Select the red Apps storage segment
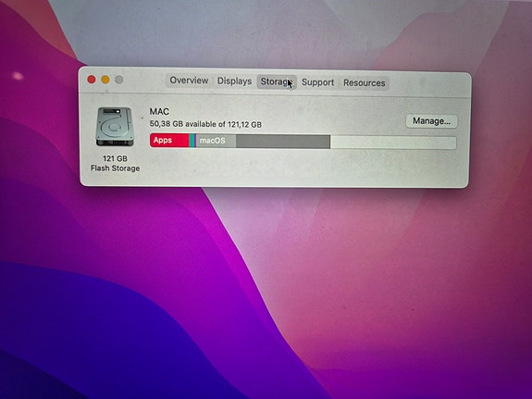 [x=169, y=140]
